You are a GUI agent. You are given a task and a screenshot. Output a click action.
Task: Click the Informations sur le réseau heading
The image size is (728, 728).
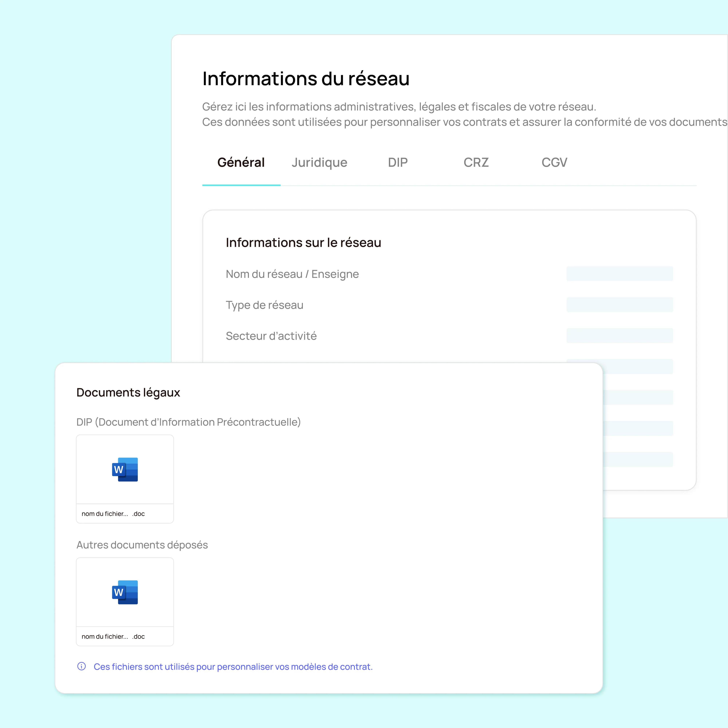[303, 243]
